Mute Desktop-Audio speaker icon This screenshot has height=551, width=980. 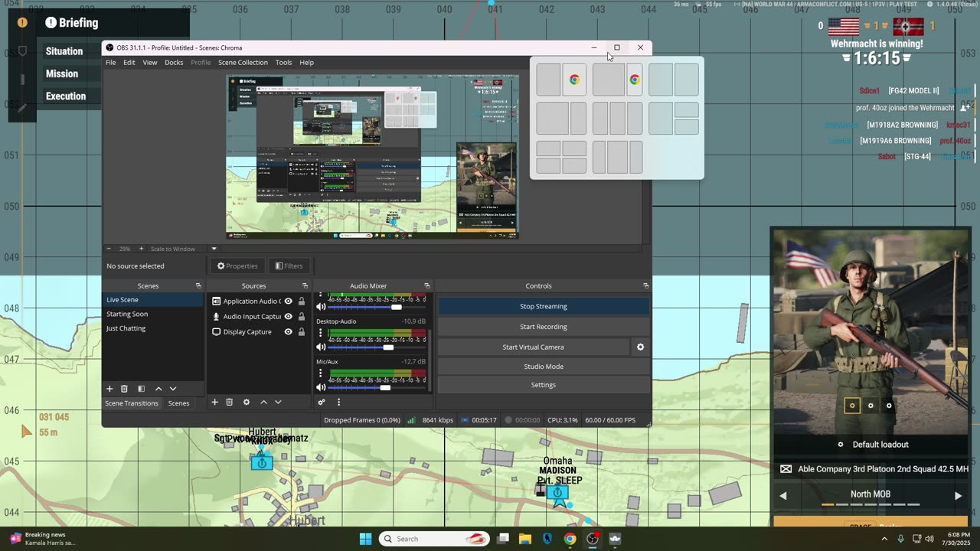(x=321, y=347)
